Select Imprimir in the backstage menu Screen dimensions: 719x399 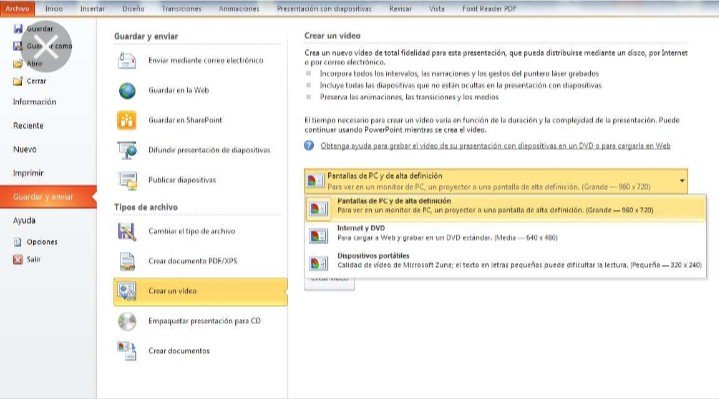[x=28, y=173]
